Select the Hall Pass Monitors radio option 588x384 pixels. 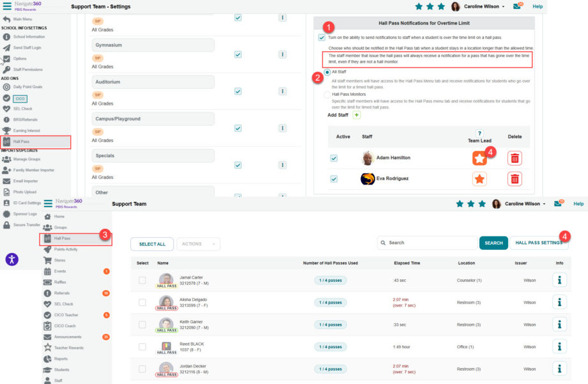(x=327, y=95)
